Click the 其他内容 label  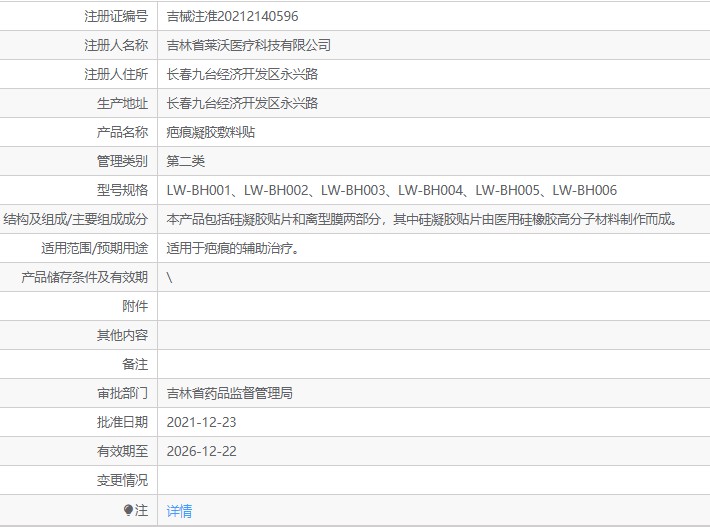pos(122,335)
